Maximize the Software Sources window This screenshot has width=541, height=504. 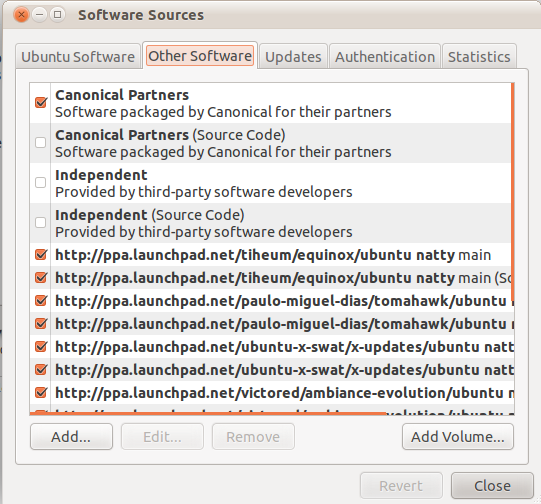58,15
